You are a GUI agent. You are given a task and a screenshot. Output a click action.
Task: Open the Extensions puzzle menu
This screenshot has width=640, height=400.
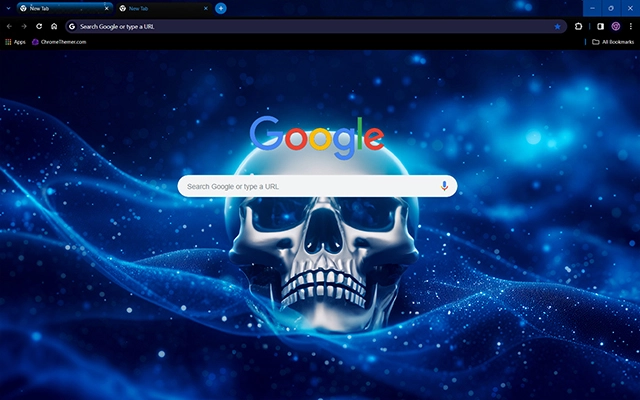click(x=578, y=27)
